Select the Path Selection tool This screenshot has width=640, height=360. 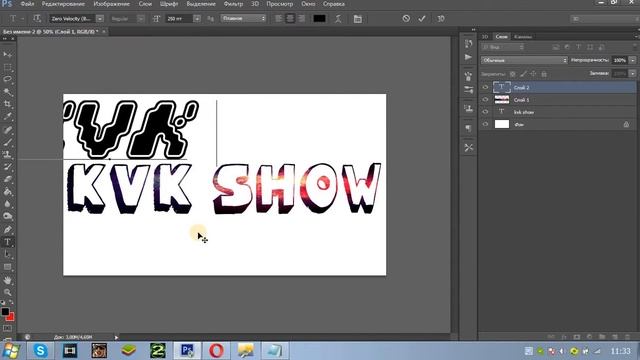pyautogui.click(x=7, y=254)
